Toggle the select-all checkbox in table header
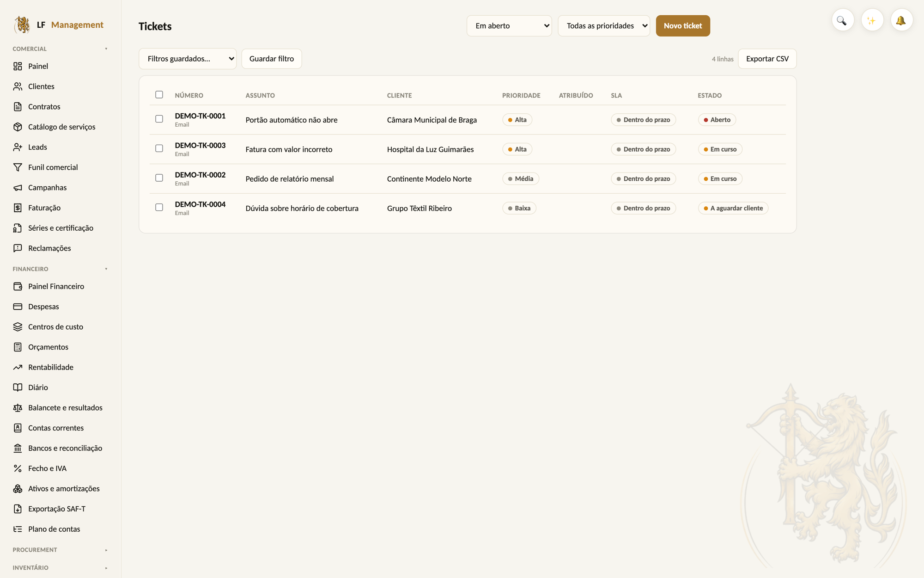Screen dimensions: 924x578 pyautogui.click(x=159, y=95)
